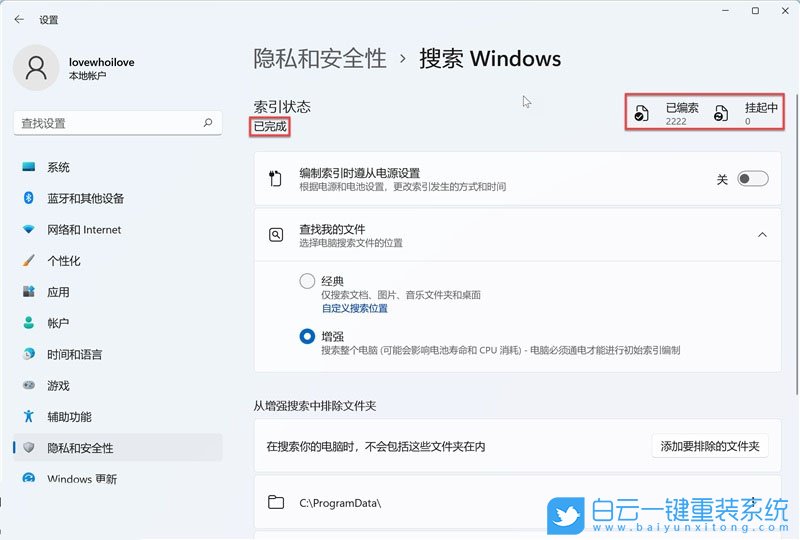Click 添加要排除的文件夹 button

click(710, 446)
